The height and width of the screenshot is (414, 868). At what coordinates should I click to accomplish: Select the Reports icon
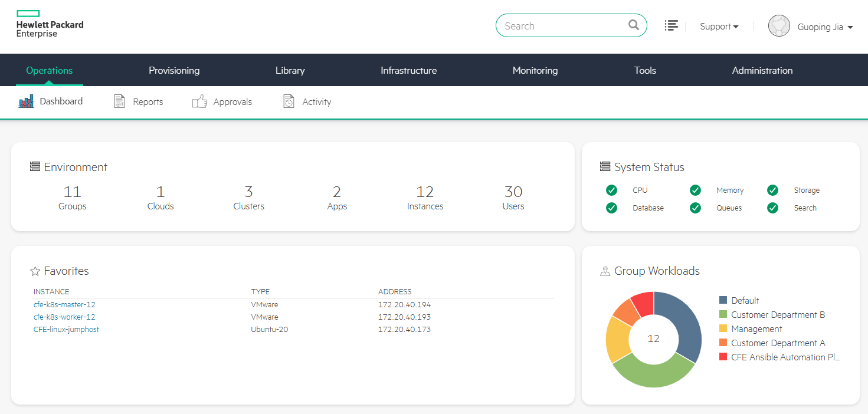119,101
